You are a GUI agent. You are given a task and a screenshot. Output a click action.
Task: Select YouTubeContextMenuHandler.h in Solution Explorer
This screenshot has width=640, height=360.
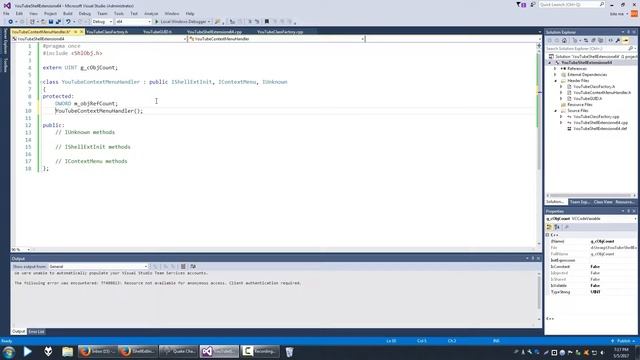602,93
